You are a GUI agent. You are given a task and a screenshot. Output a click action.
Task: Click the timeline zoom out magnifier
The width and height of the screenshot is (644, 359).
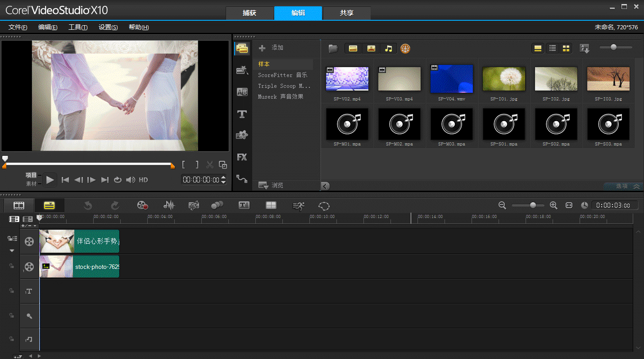(x=503, y=205)
